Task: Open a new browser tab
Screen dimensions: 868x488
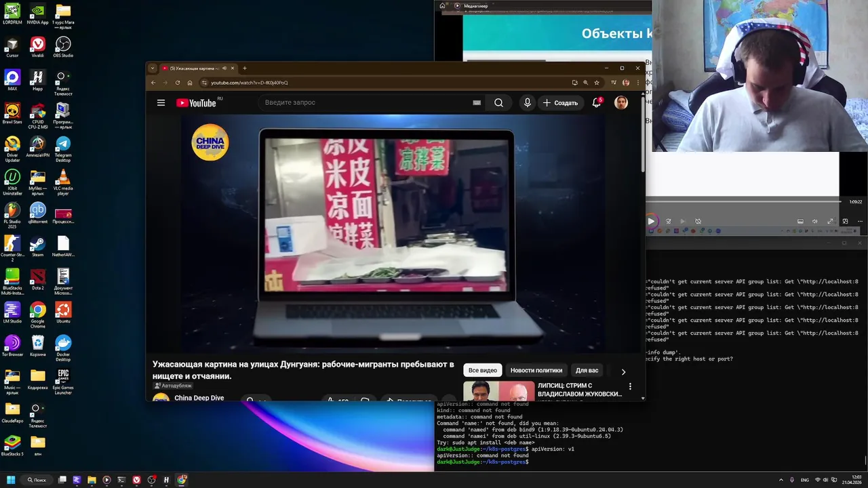Action: 245,68
